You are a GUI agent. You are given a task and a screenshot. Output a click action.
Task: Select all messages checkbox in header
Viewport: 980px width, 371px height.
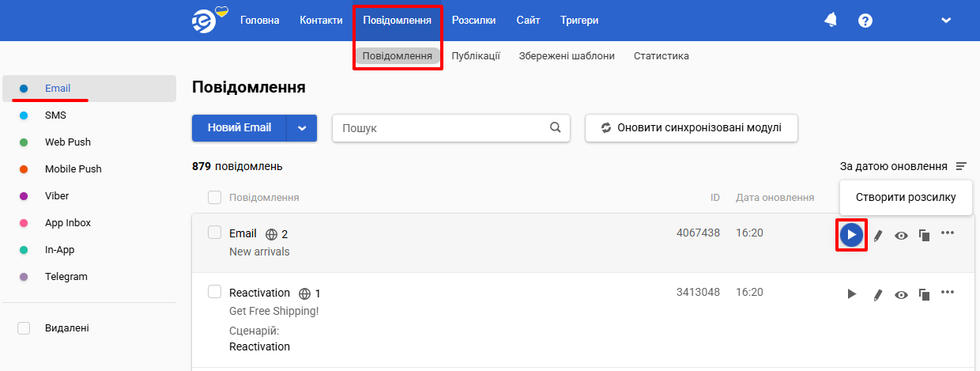[214, 197]
